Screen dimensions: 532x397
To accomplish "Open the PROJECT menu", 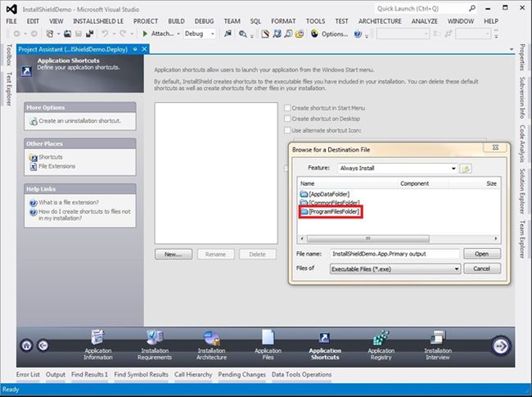I will pyautogui.click(x=146, y=21).
